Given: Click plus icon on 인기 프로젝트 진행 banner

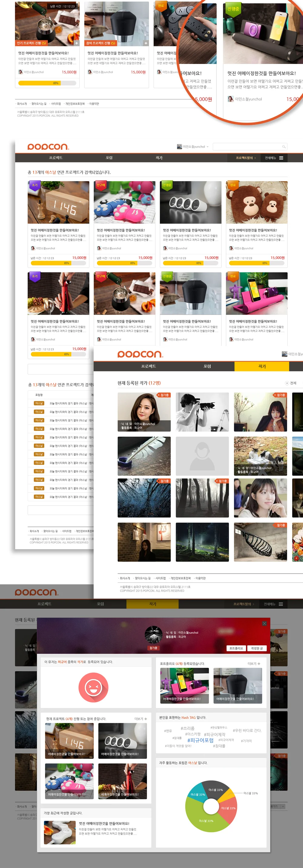Looking at the screenshot, I should pos(77,43).
